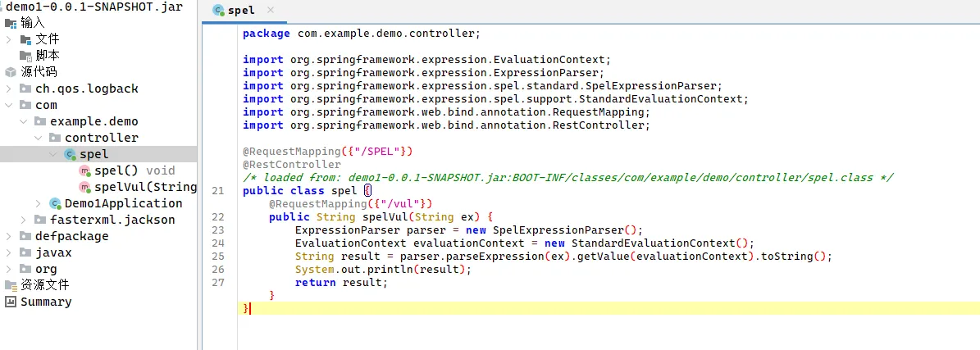This screenshot has height=350, width=980.
Task: Click the Summary icon
Action: pos(11,302)
